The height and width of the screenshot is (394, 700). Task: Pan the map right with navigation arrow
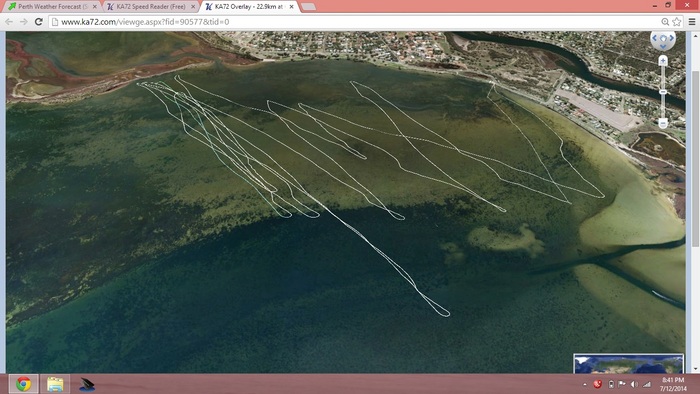pos(671,38)
